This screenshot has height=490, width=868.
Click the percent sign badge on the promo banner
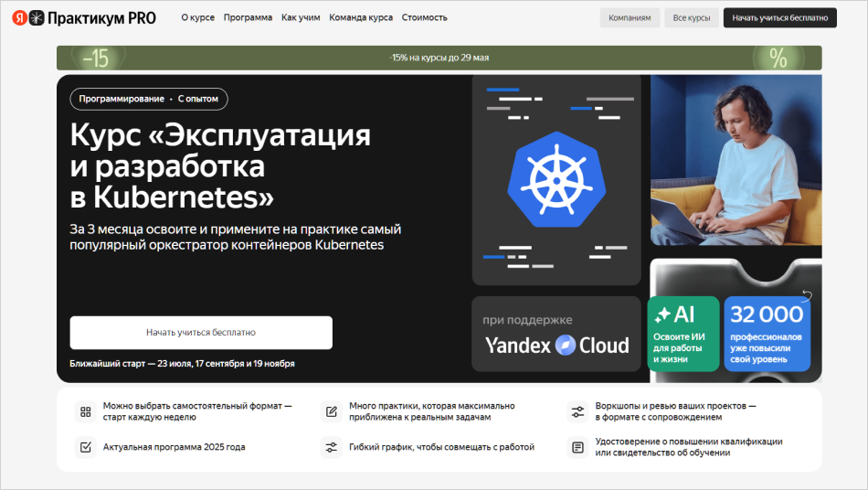(x=778, y=59)
